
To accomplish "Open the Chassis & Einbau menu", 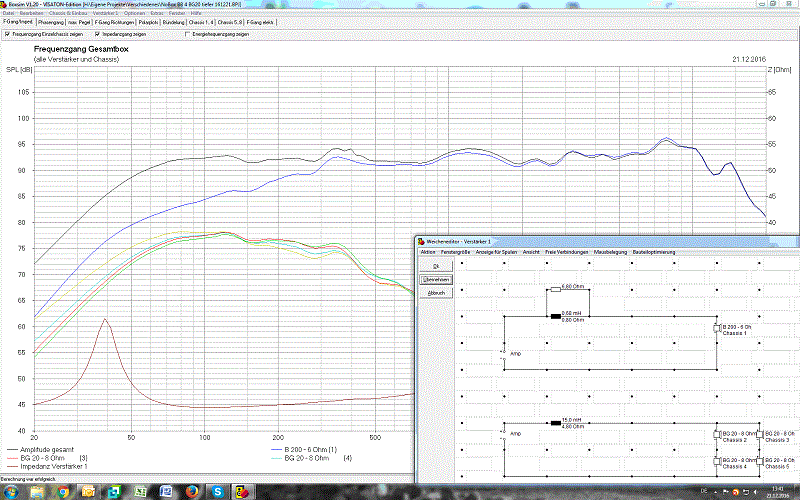I will (x=68, y=13).
